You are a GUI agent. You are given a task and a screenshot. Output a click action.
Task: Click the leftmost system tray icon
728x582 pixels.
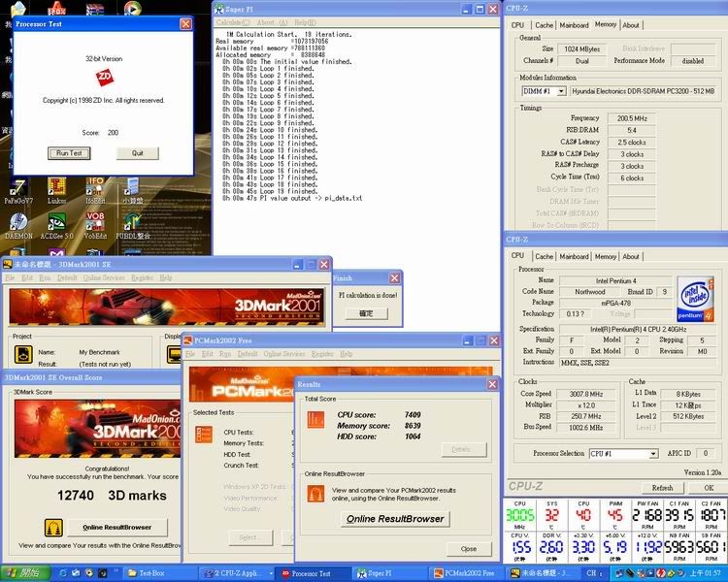(619, 573)
